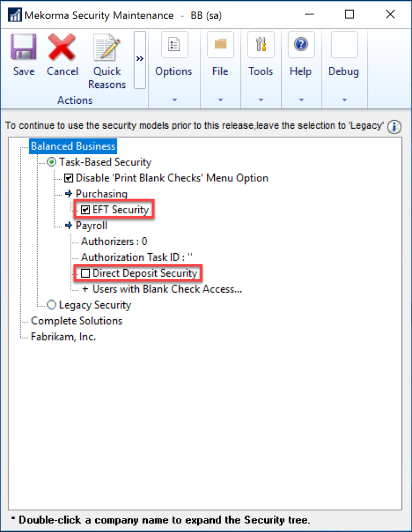Open the Help question mark icon

click(301, 45)
